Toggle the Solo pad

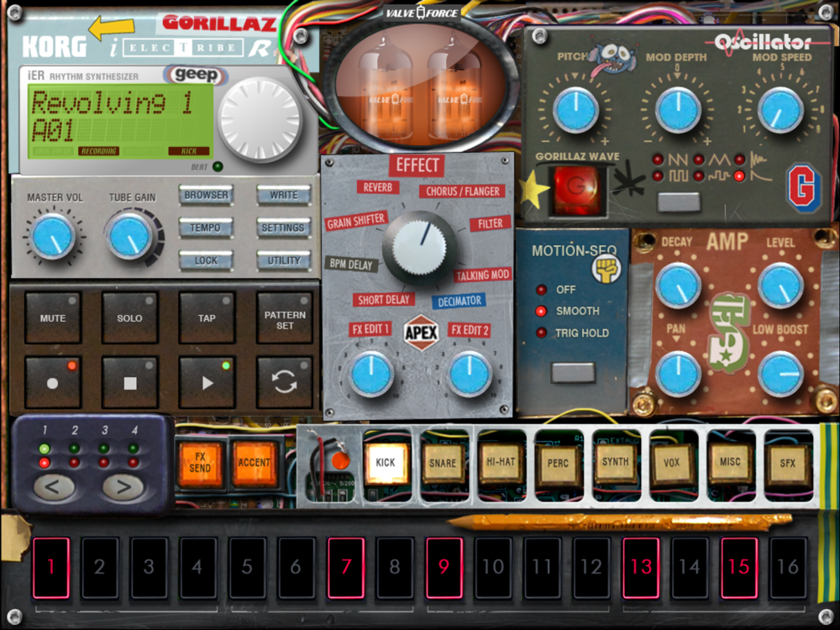coord(129,318)
